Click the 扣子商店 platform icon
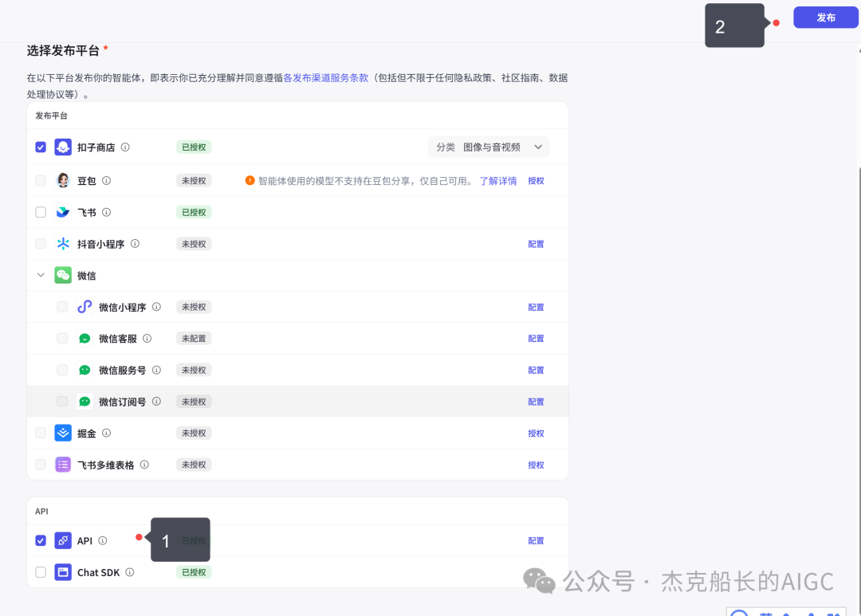The image size is (861, 616). pyautogui.click(x=63, y=147)
